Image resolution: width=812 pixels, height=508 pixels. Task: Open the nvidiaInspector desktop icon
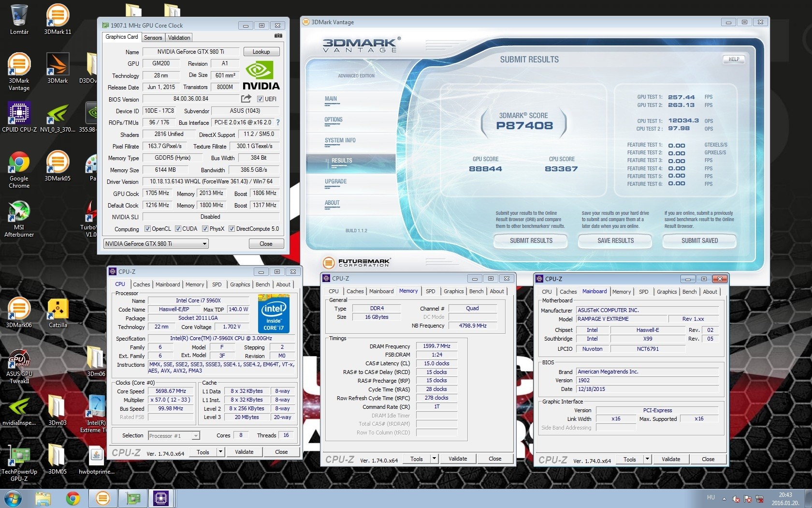pyautogui.click(x=19, y=410)
